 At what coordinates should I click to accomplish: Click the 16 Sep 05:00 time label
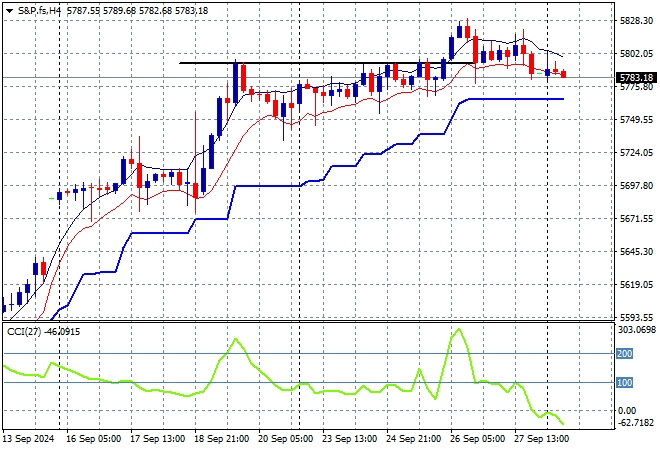point(93,439)
